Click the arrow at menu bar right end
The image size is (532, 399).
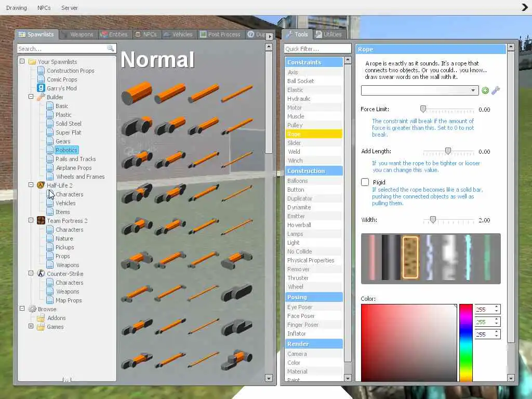pyautogui.click(x=525, y=7)
